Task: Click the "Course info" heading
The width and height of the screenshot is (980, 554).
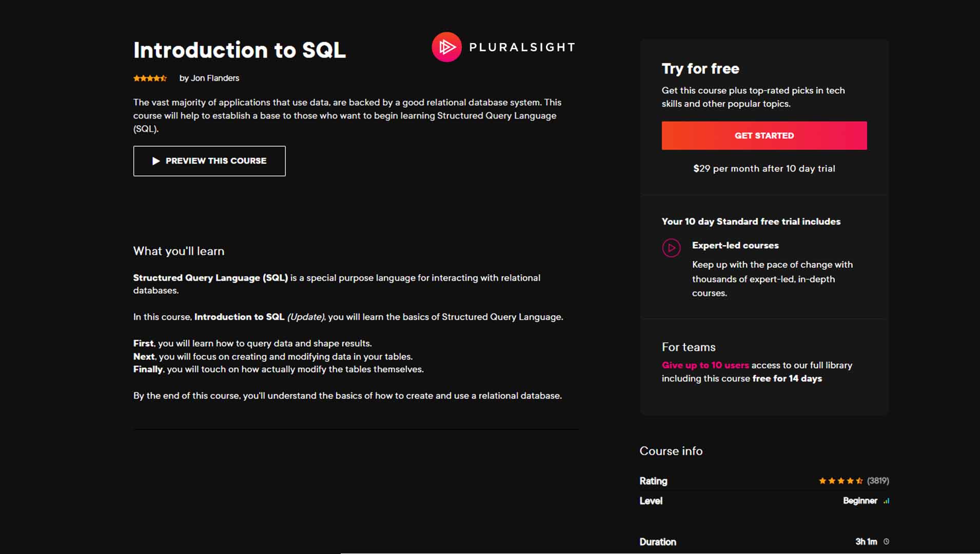Action: (x=671, y=451)
